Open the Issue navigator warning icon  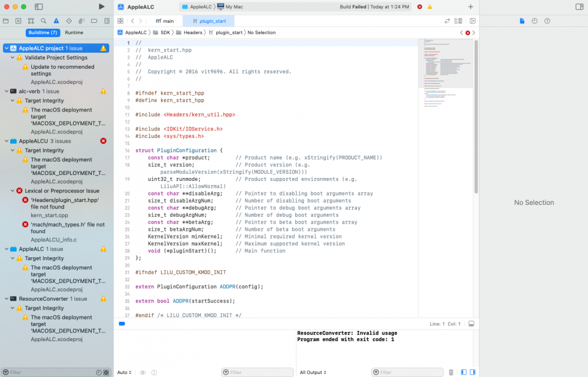click(x=56, y=21)
